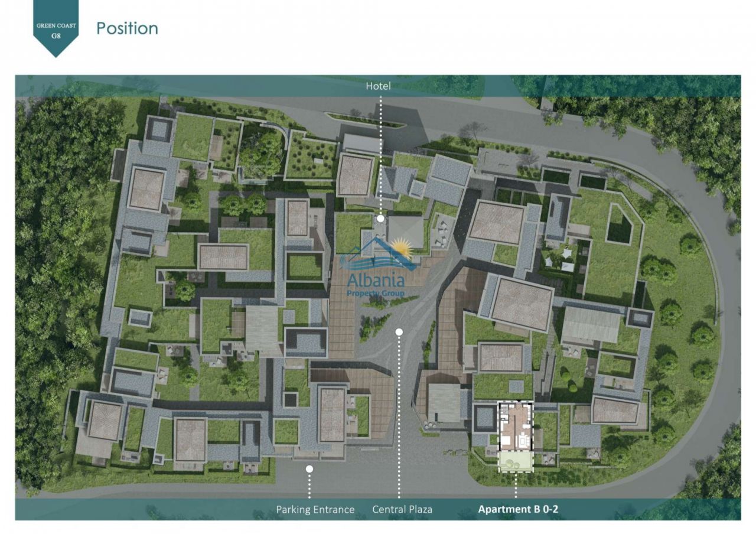The width and height of the screenshot is (756, 534).
Task: Select the Parking Entrance marker dot
Action: pyautogui.click(x=309, y=468)
